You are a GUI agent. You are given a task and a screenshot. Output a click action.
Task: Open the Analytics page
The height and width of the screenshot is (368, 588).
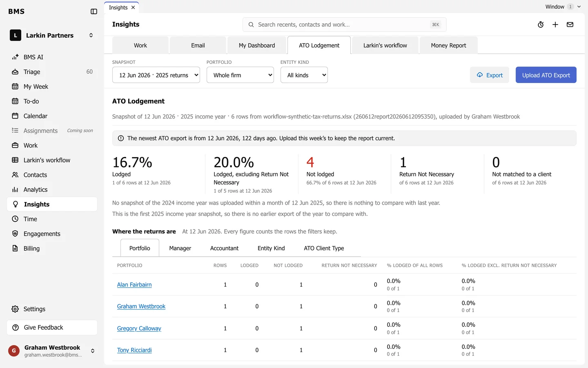pos(52,190)
